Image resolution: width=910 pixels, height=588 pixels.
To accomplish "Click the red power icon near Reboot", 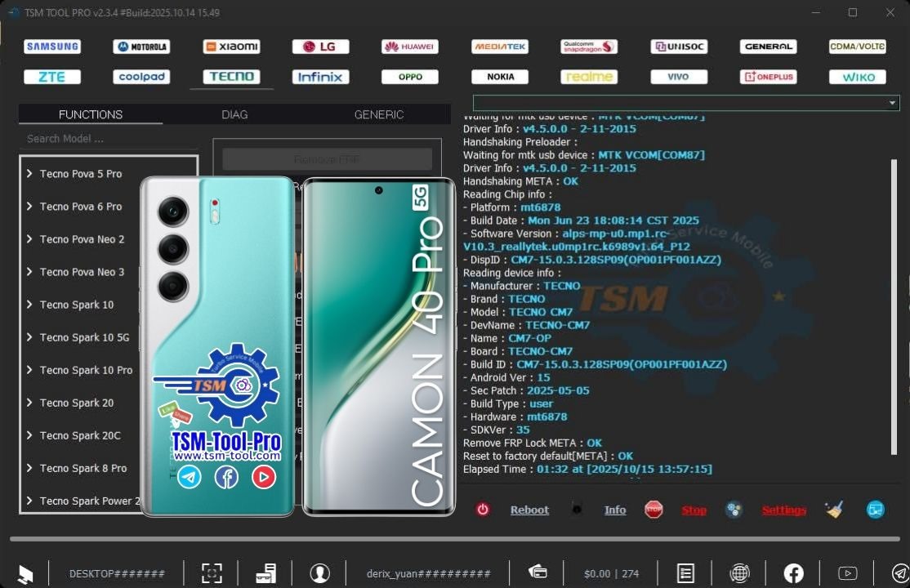I will tap(483, 509).
